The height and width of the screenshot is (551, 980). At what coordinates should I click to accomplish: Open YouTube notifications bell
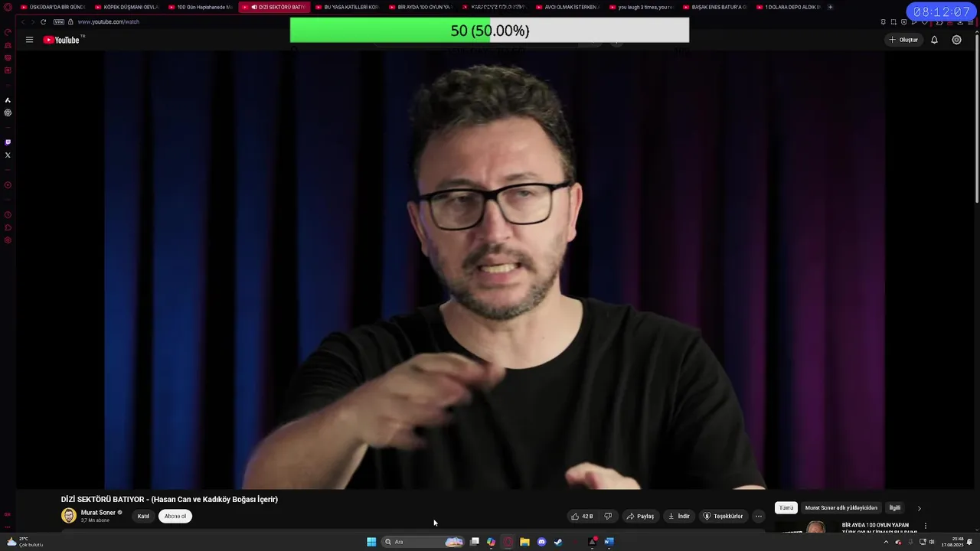coord(934,40)
